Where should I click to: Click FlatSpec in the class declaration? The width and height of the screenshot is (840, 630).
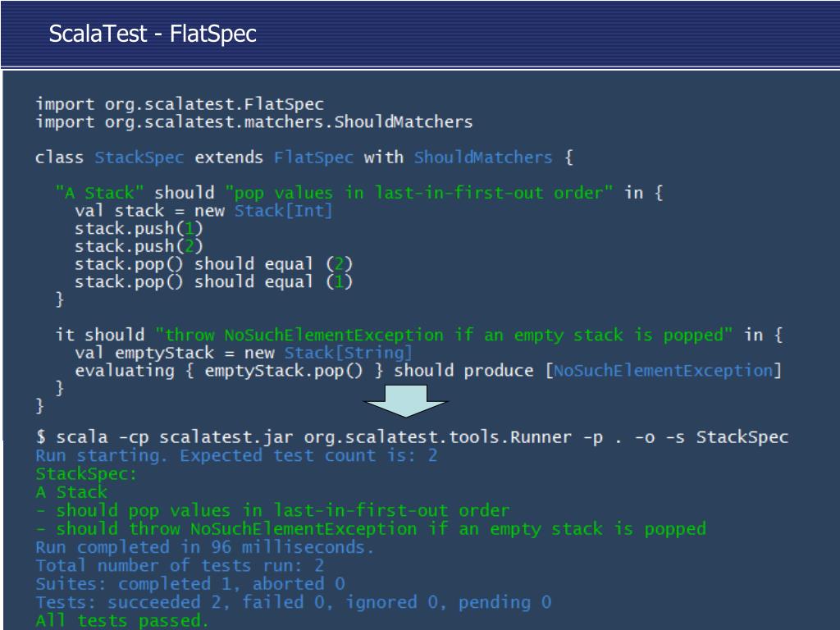(x=313, y=157)
